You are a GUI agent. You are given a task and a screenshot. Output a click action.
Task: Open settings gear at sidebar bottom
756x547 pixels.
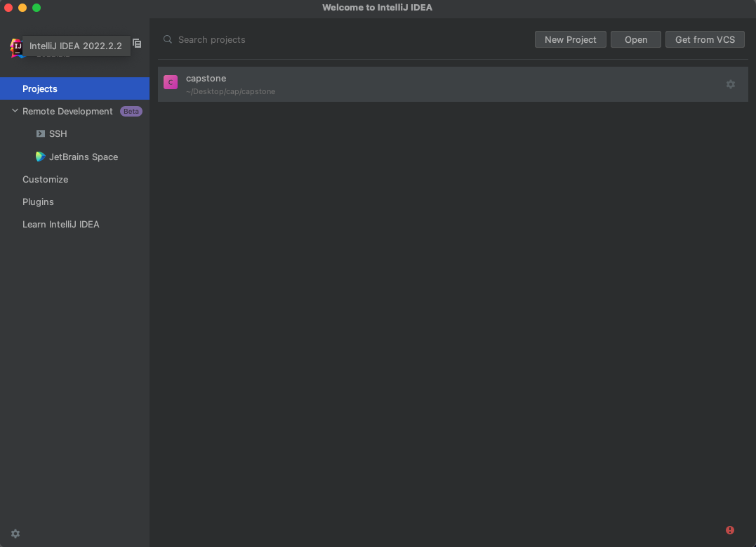[15, 534]
